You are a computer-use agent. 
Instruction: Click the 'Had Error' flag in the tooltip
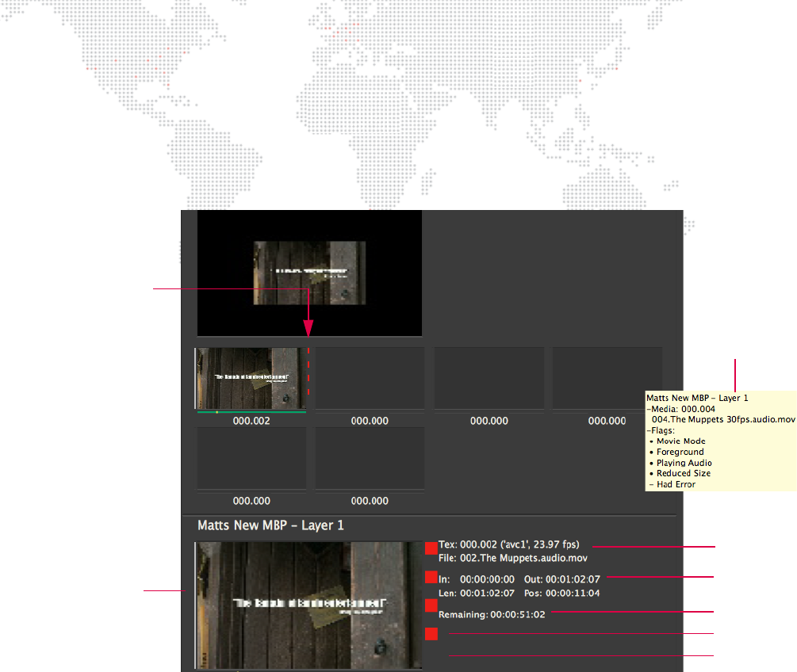676,484
